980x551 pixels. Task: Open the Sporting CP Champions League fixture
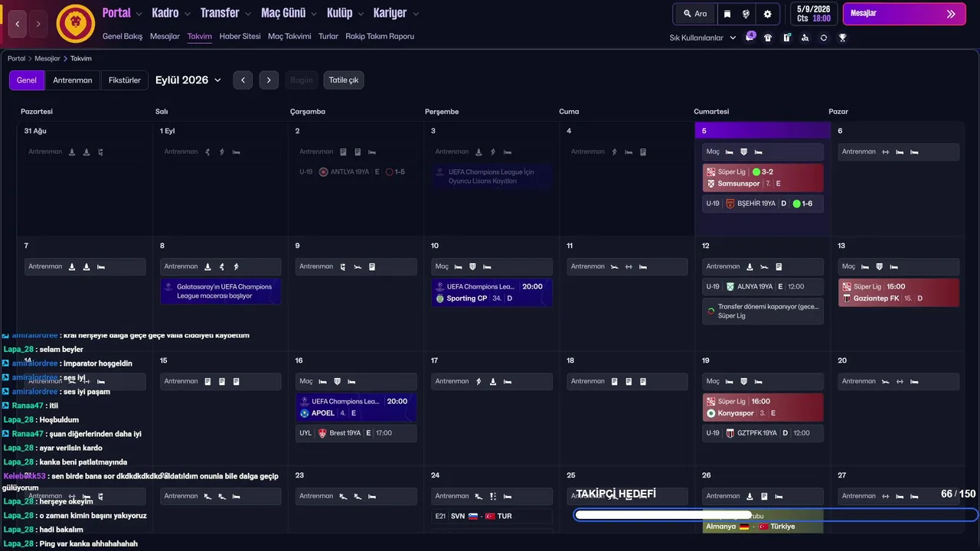tap(492, 292)
